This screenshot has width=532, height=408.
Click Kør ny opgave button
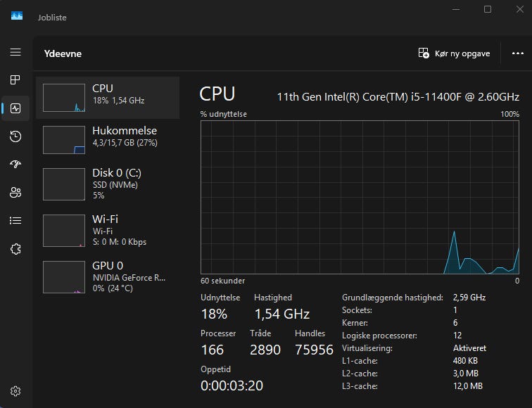click(x=454, y=53)
